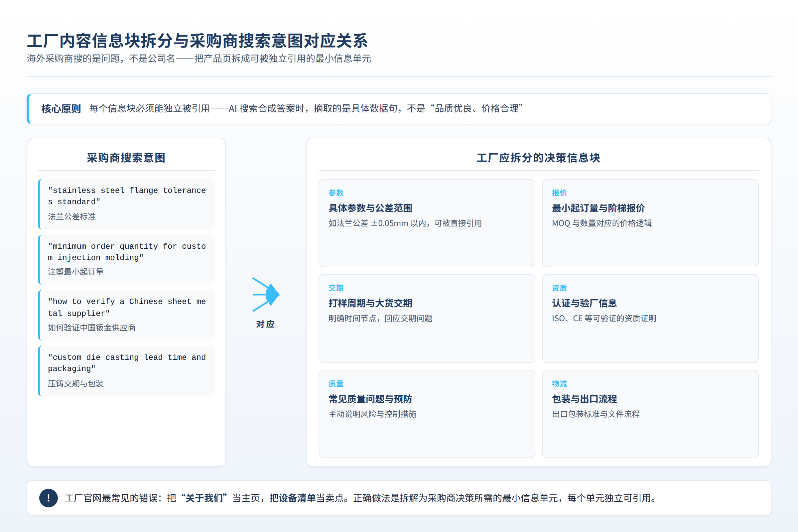Click the bold 设备清单 text in footer
The width and height of the screenshot is (798, 532).
[x=297, y=498]
